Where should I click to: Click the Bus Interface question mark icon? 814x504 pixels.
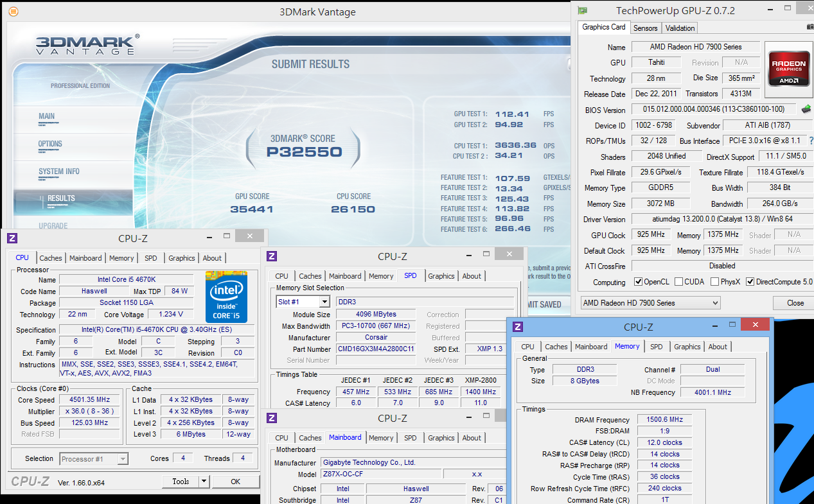811,141
